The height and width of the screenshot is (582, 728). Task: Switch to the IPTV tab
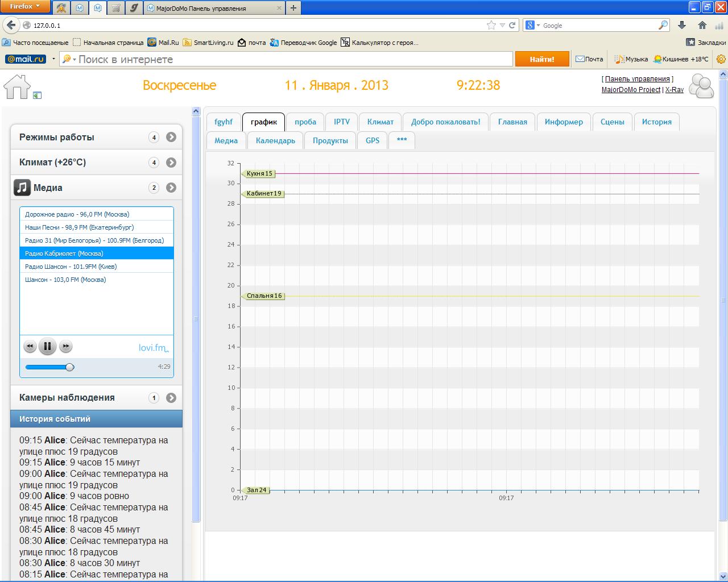[342, 122]
